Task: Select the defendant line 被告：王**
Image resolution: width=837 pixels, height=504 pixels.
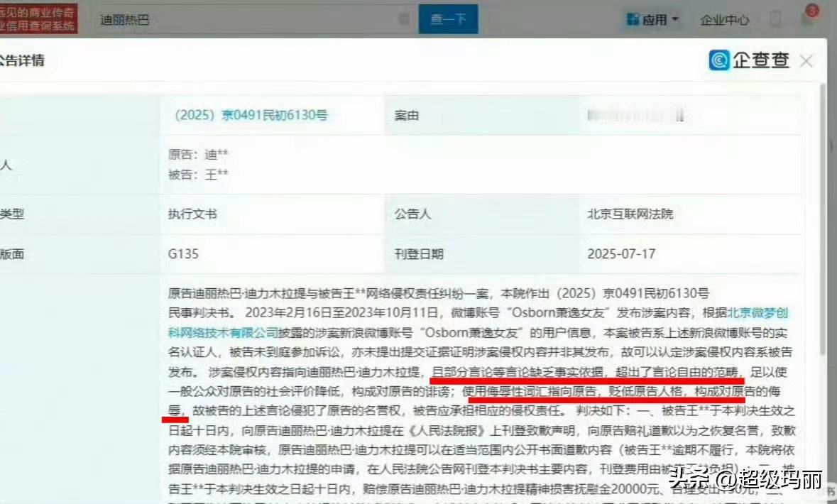Action: coord(198,175)
